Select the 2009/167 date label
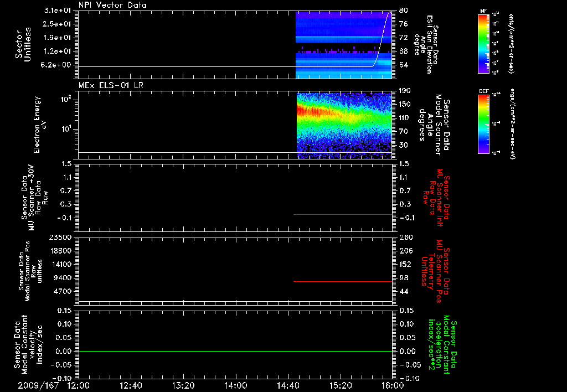 [x=38, y=385]
